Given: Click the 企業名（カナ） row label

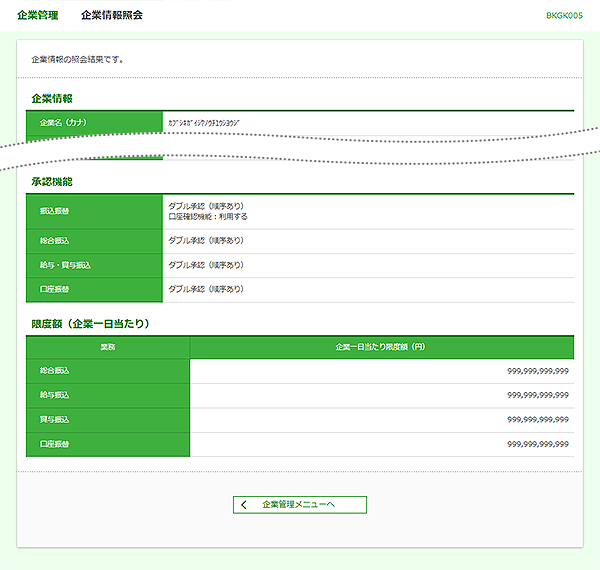Looking at the screenshot, I should (x=63, y=122).
